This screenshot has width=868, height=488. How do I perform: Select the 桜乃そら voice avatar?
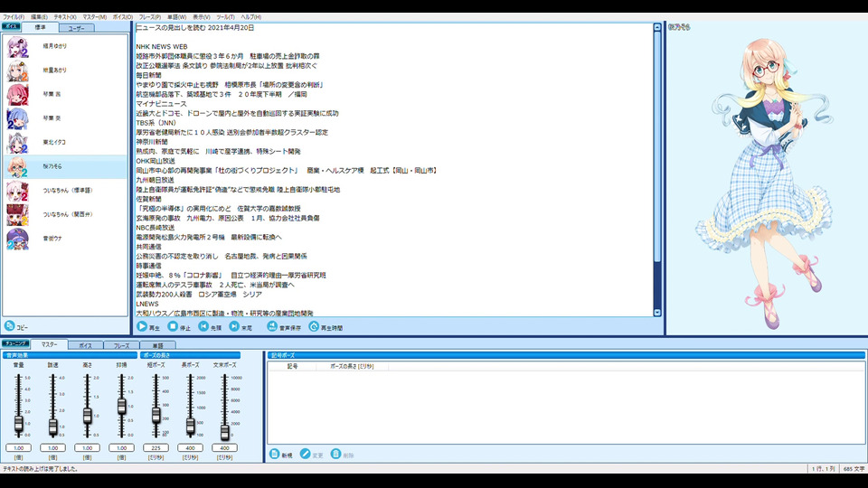[x=17, y=166]
